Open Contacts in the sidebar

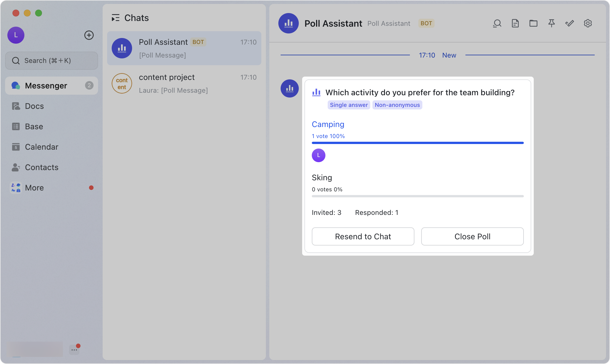(x=52, y=167)
